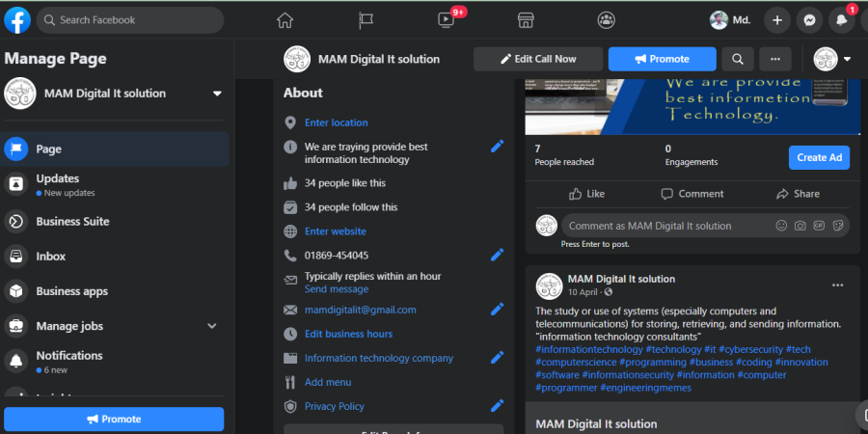Screen dimensions: 868x434
Task: Open Messenger from the top bar
Action: [809, 20]
